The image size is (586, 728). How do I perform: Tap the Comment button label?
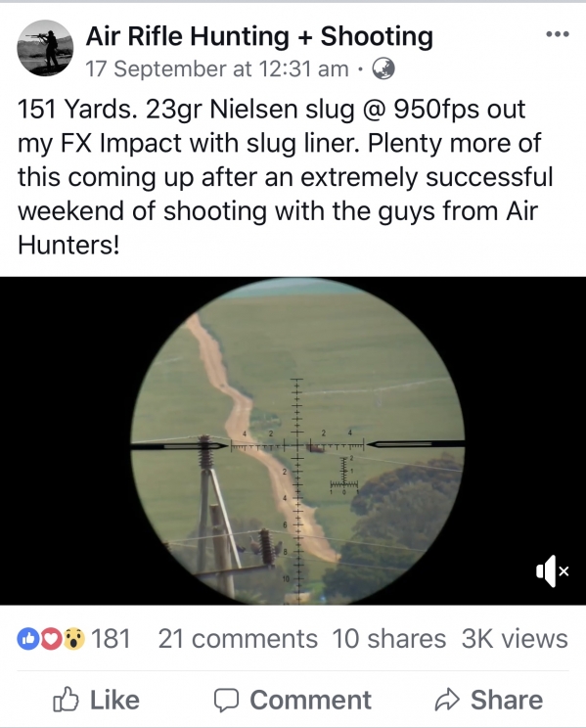click(x=311, y=701)
